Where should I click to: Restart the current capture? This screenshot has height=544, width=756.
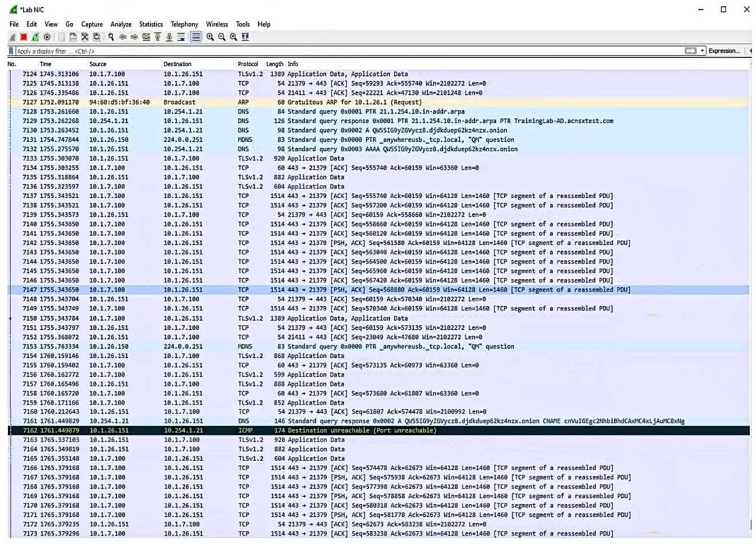pyautogui.click(x=34, y=38)
